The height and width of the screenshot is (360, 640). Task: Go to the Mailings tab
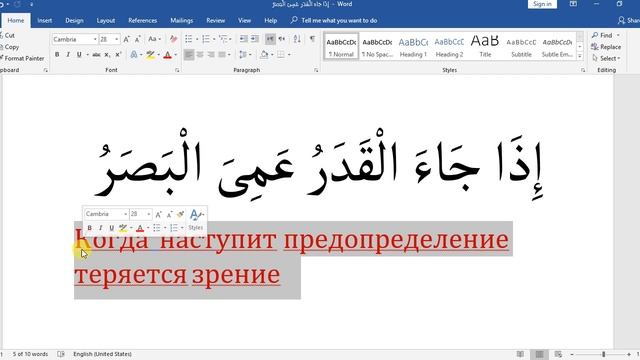[x=182, y=20]
